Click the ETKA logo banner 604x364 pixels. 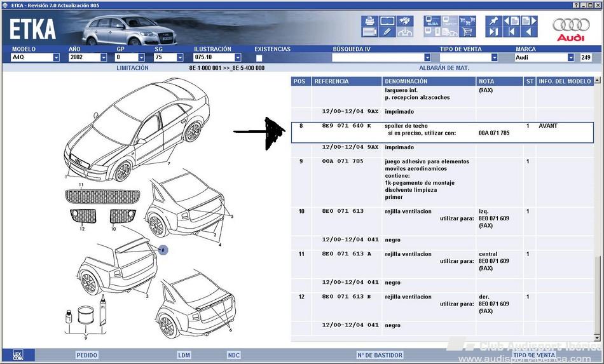tap(32, 29)
